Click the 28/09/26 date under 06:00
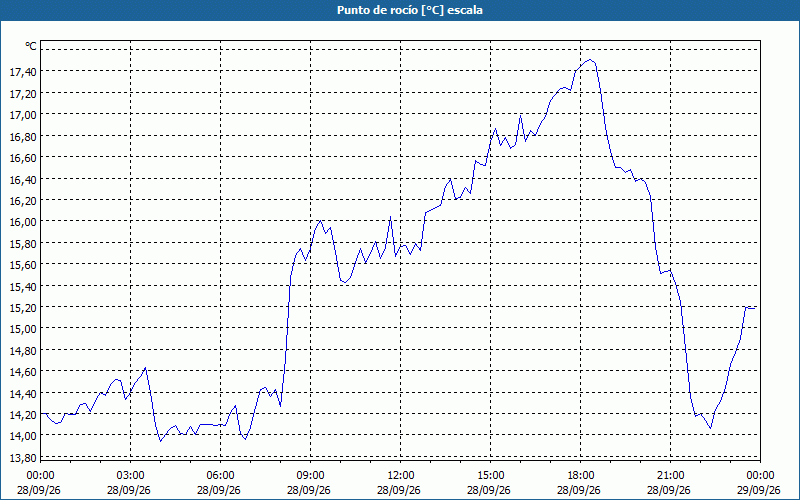Screen dimensions: 800x500 point(219,490)
